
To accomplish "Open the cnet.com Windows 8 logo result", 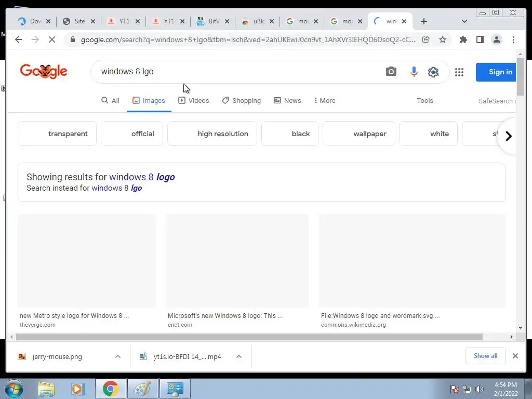I will coord(237,271).
